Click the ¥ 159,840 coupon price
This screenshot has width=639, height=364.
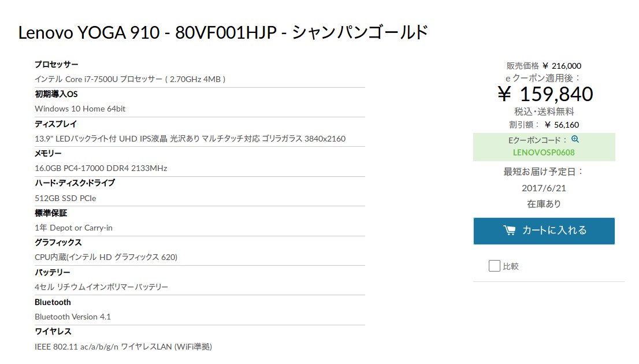(545, 94)
